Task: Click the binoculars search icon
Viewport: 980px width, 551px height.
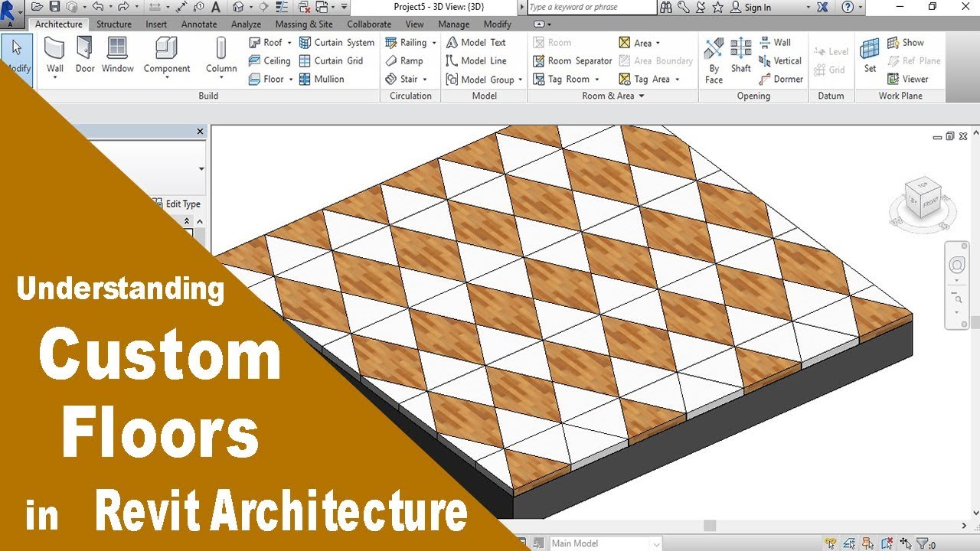Action: [x=666, y=7]
